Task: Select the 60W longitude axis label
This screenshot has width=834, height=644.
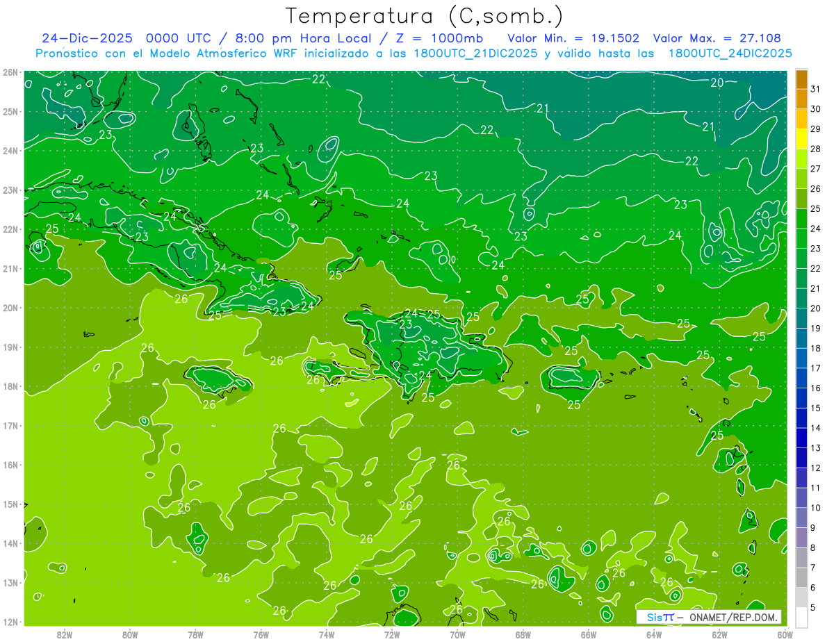Action: (785, 634)
